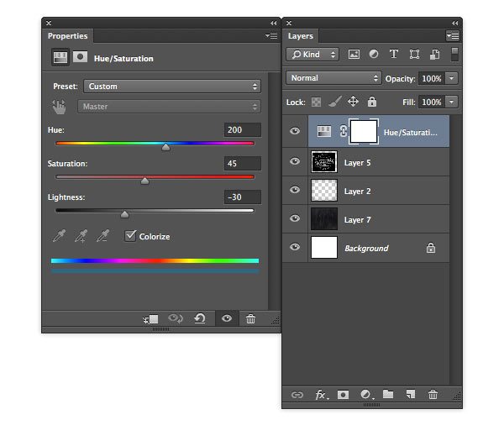
Task: Add a layer mask from Layers footer
Action: [x=343, y=394]
